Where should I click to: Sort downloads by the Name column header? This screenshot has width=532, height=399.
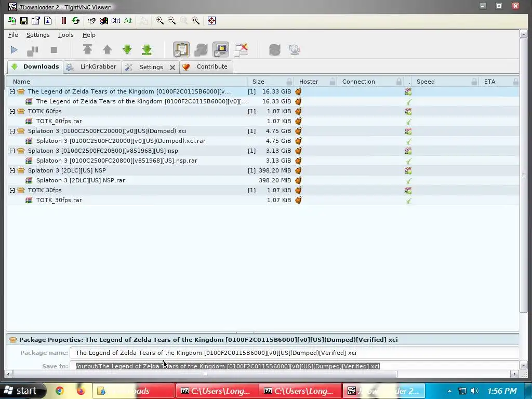[127, 82]
